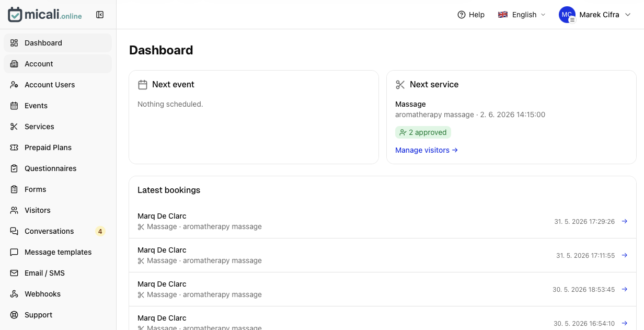This screenshot has height=330, width=644.
Task: Click the micali.online logo
Action: coord(45,15)
